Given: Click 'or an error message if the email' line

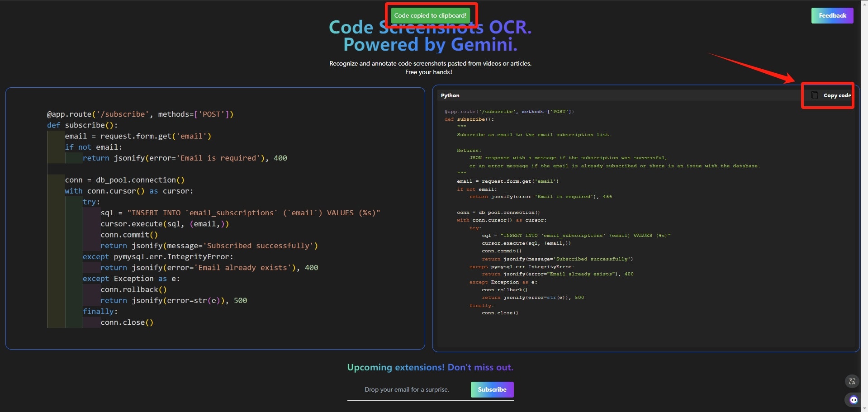Looking at the screenshot, I should 615,166.
